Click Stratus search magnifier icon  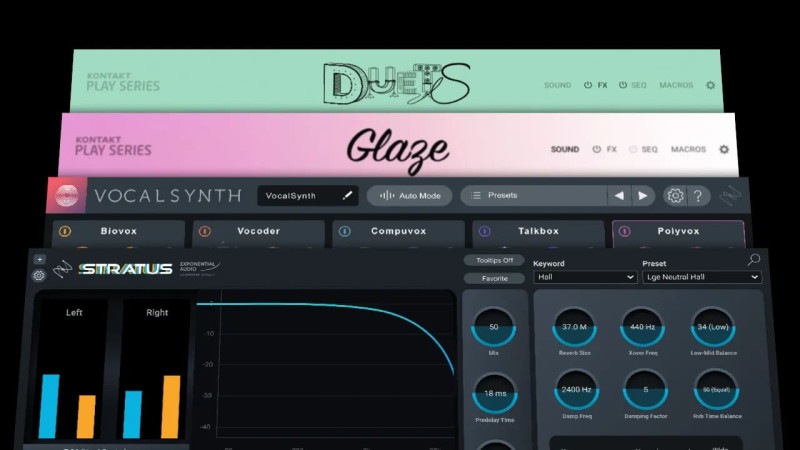click(x=754, y=260)
